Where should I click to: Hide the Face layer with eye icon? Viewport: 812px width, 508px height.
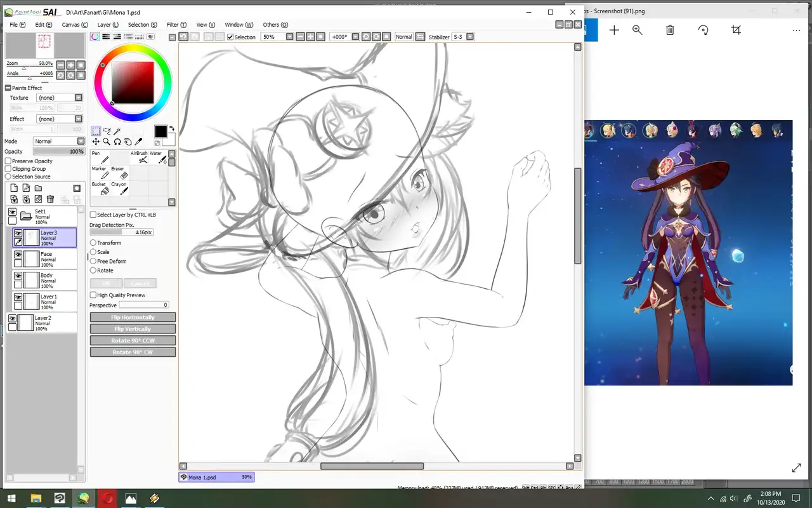(x=18, y=254)
